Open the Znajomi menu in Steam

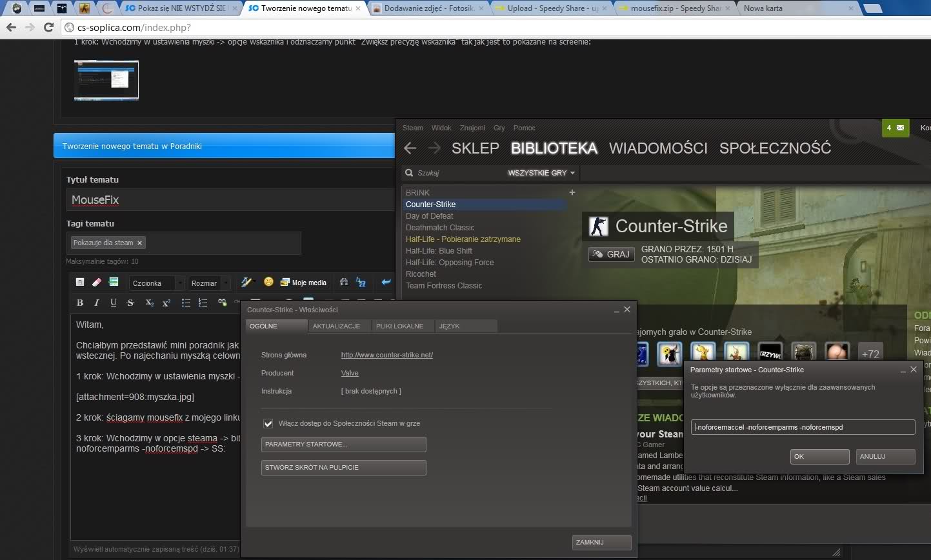(x=472, y=128)
